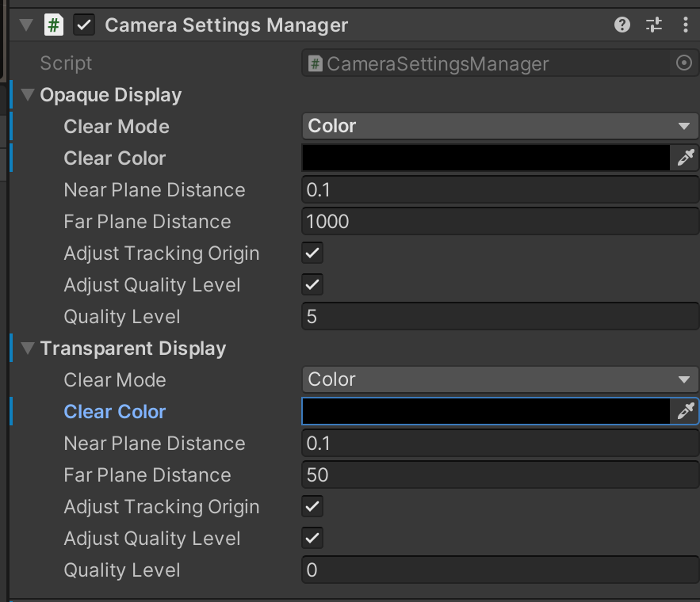The width and height of the screenshot is (700, 602).
Task: Disable the Camera Settings Manager component checkbox
Action: pos(84,25)
